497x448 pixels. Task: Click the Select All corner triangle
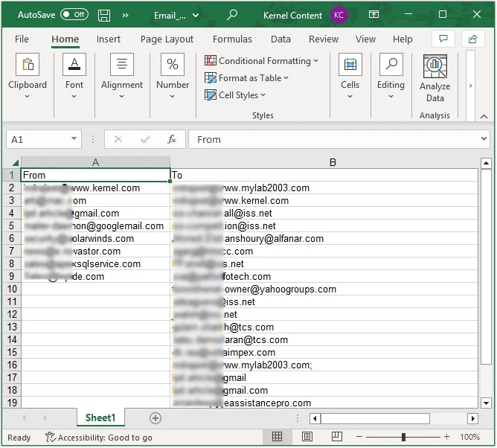pyautogui.click(x=15, y=163)
